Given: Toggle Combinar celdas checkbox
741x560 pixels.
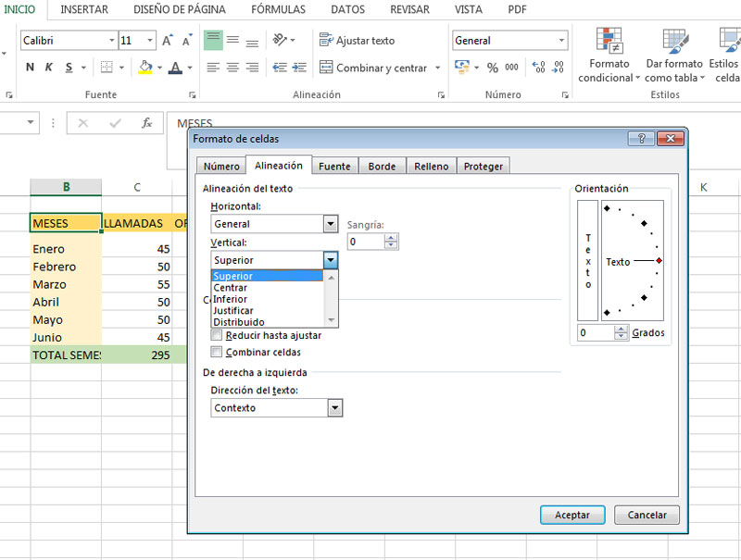Looking at the screenshot, I should click(217, 352).
